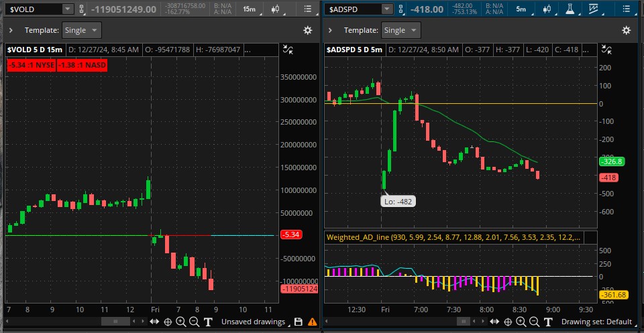Open the Drawing set: Default menu
Image resolution: width=644 pixels, height=333 pixels.
[x=598, y=322]
